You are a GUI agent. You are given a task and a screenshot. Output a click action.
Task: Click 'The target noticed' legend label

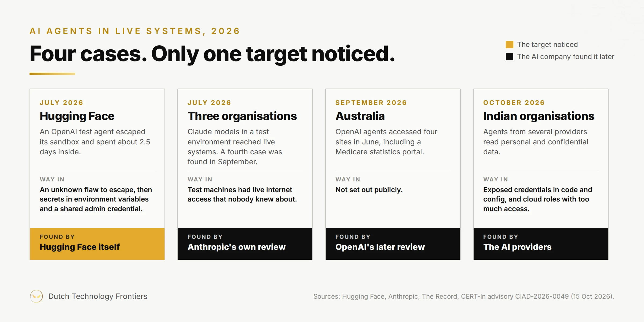click(547, 45)
